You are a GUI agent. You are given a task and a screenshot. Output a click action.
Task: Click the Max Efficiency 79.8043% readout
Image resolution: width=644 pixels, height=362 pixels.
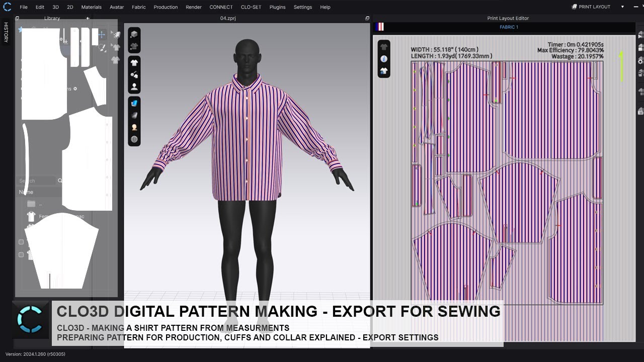click(x=571, y=50)
